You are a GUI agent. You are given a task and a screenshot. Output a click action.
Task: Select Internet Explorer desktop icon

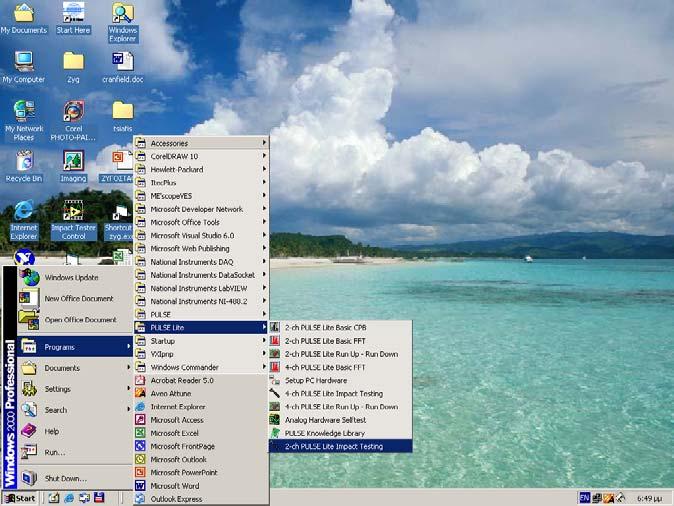(x=24, y=220)
